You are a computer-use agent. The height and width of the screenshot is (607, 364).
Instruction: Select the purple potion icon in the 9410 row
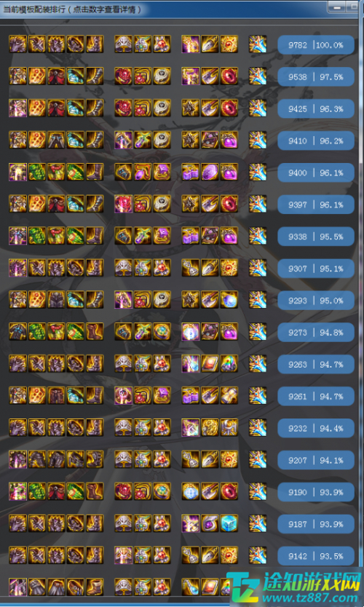pyautogui.click(x=229, y=140)
